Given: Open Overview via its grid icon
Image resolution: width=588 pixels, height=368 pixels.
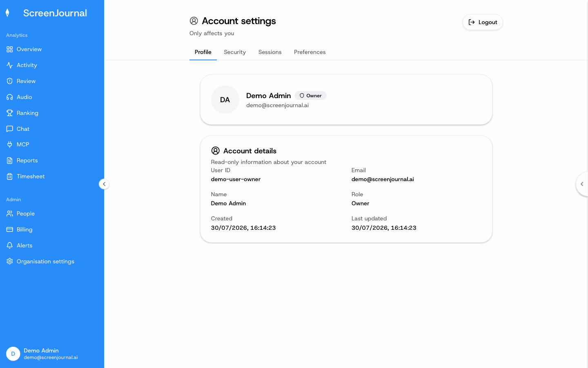Looking at the screenshot, I should tap(10, 49).
